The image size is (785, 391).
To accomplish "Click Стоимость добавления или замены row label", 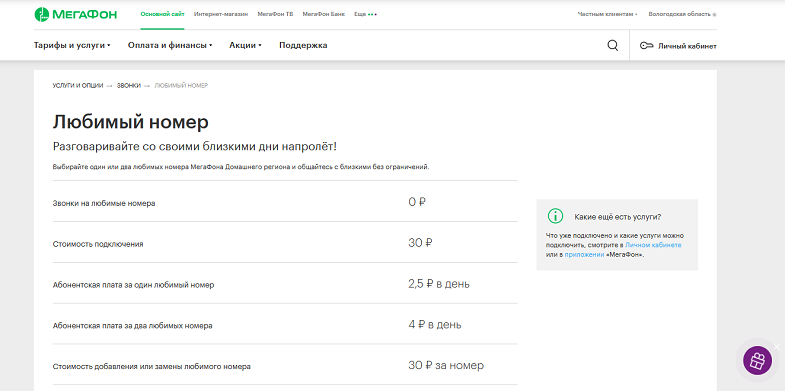I will coord(152,367).
